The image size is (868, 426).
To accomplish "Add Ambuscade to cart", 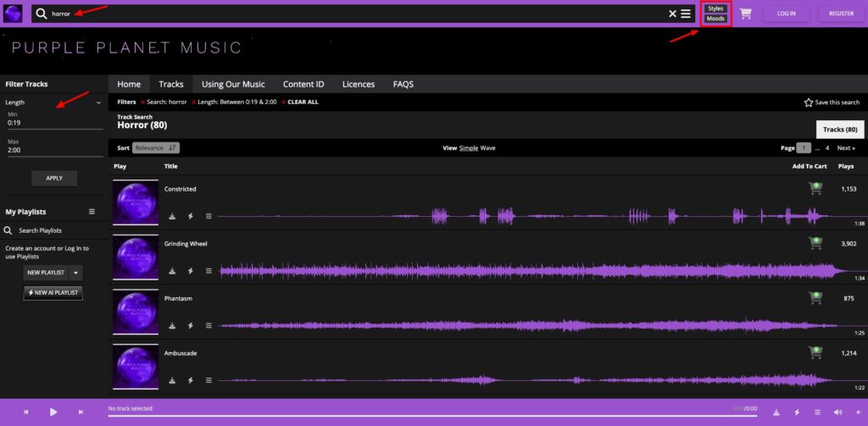I will point(815,353).
